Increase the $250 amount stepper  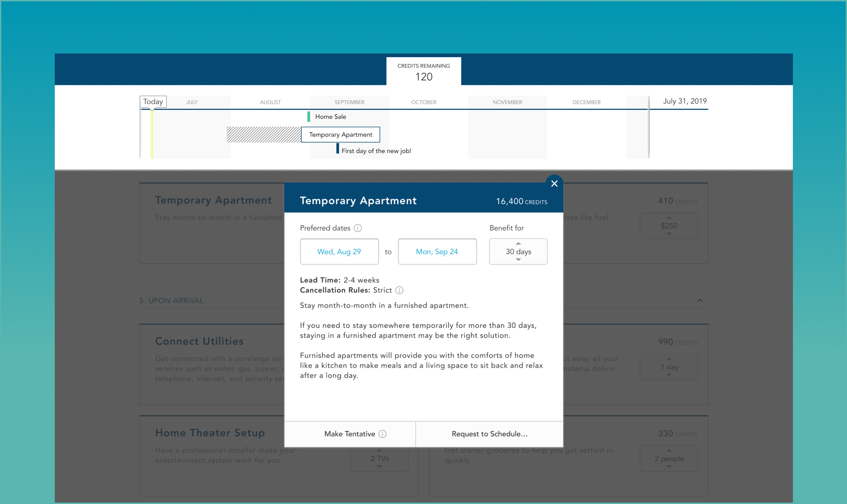pos(668,218)
